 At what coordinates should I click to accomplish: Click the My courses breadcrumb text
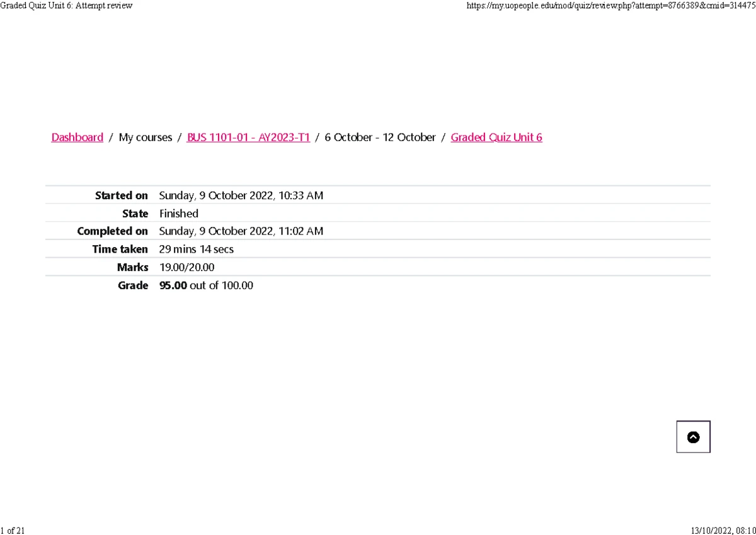145,137
